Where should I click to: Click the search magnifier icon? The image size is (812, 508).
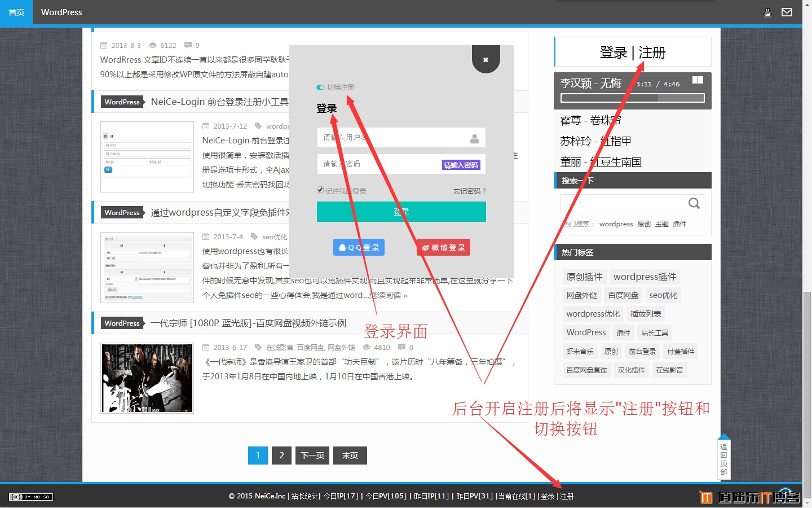[694, 203]
